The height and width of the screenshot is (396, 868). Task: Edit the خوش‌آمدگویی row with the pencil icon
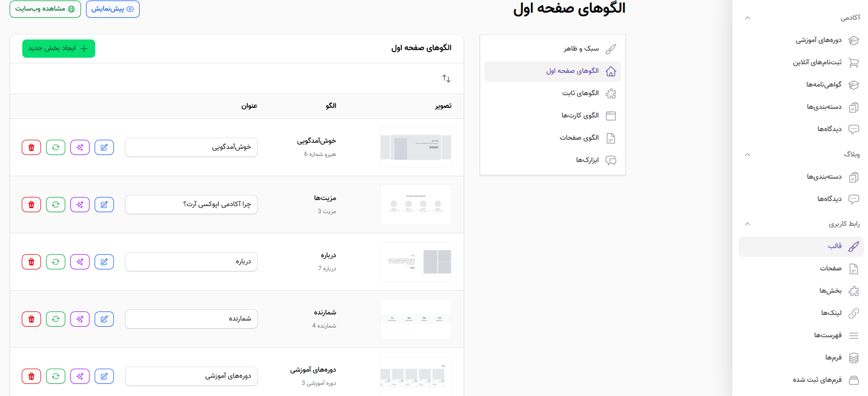[x=104, y=147]
